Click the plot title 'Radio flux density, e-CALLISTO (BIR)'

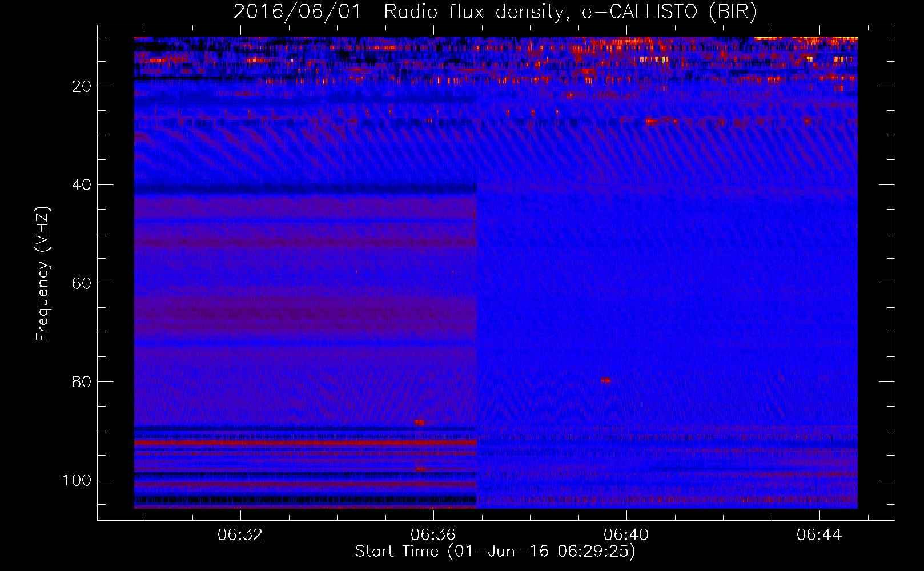tap(570, 11)
